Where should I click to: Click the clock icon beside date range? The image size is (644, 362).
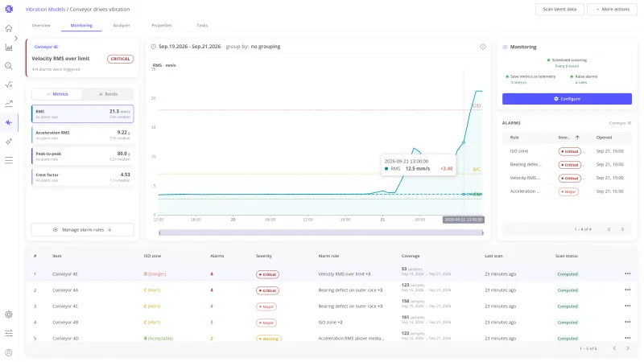[153, 47]
